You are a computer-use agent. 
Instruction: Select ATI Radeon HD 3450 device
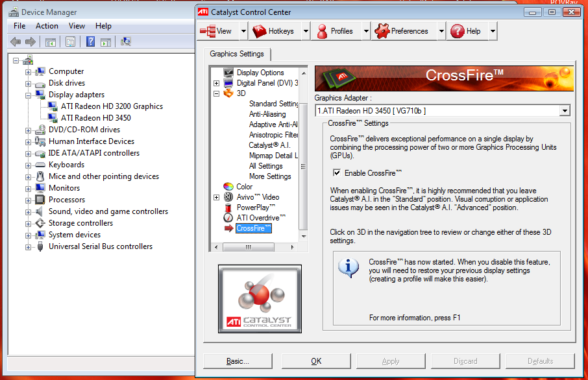click(x=96, y=118)
